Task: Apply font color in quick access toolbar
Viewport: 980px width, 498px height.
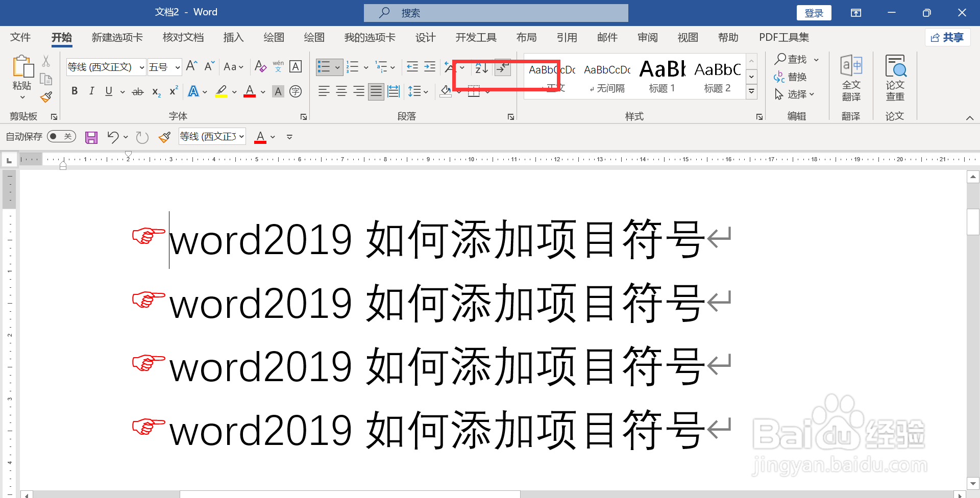Action: tap(260, 137)
